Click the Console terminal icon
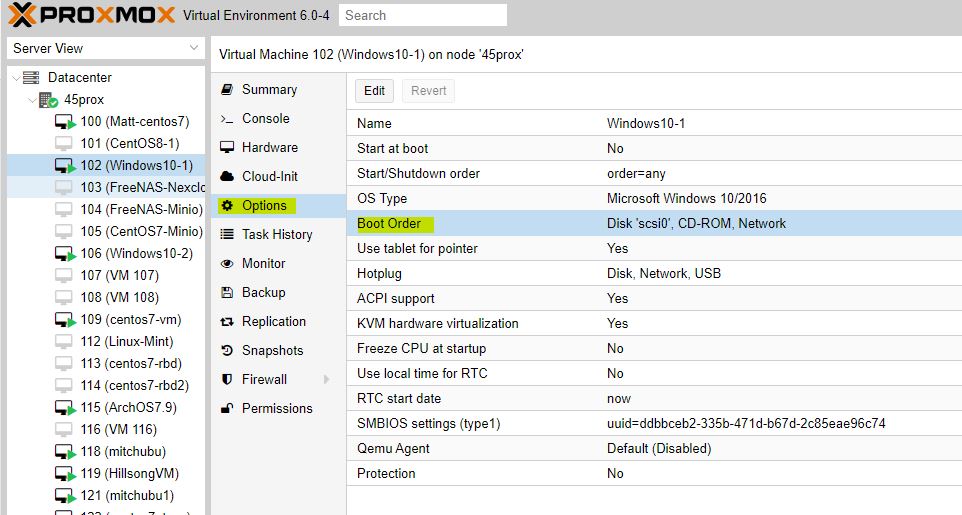962x515 pixels. (x=227, y=119)
